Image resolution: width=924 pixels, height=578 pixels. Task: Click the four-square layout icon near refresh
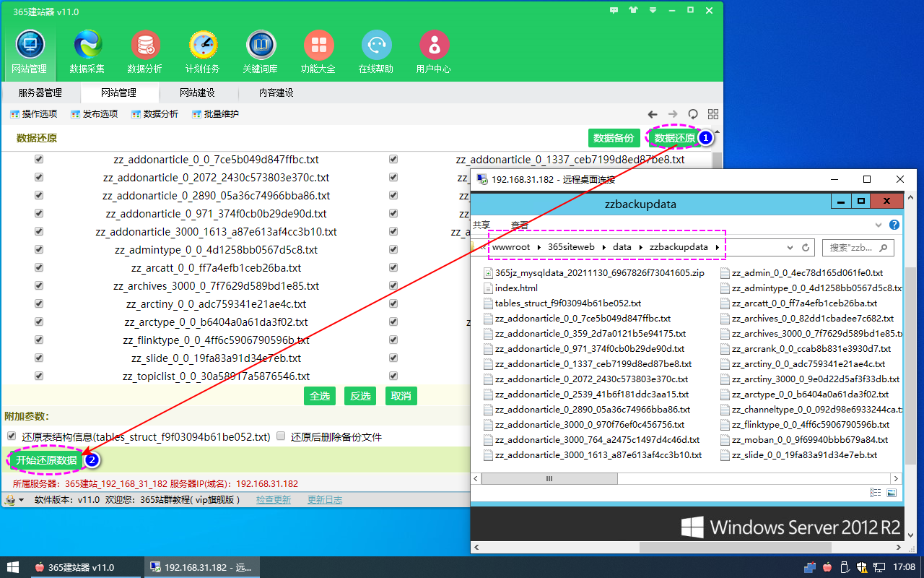[x=713, y=114]
